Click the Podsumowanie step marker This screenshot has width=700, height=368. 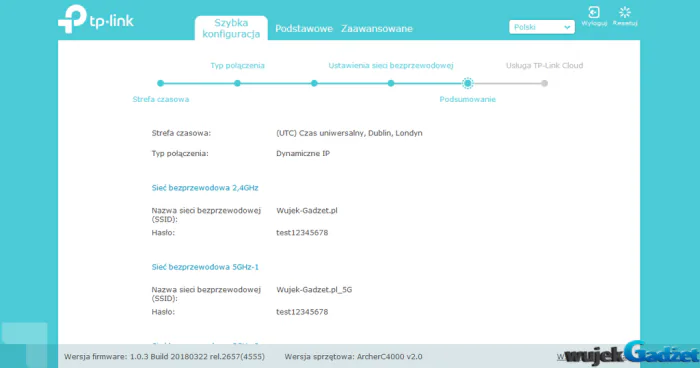[x=467, y=83]
